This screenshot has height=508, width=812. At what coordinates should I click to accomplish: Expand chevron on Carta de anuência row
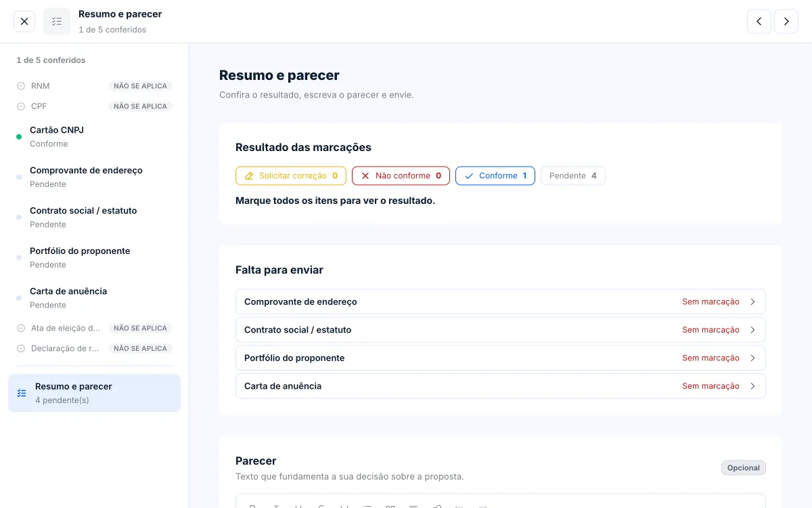click(752, 386)
